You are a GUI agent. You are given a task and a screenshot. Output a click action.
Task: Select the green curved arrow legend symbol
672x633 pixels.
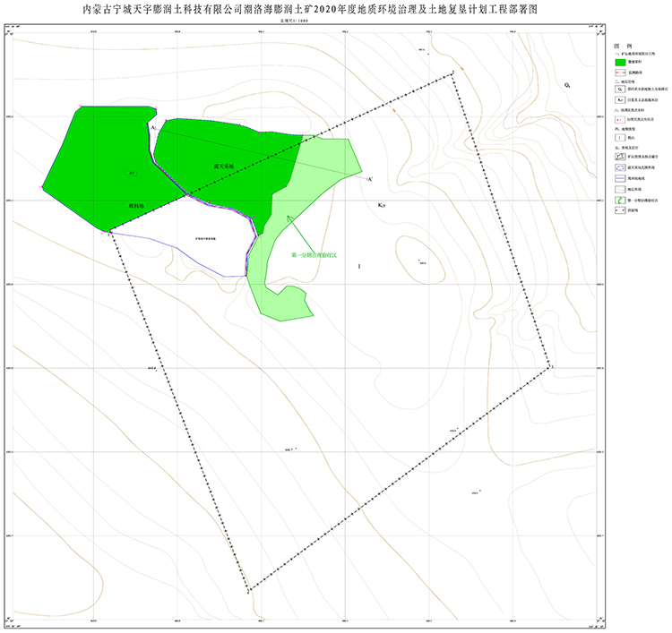point(620,200)
